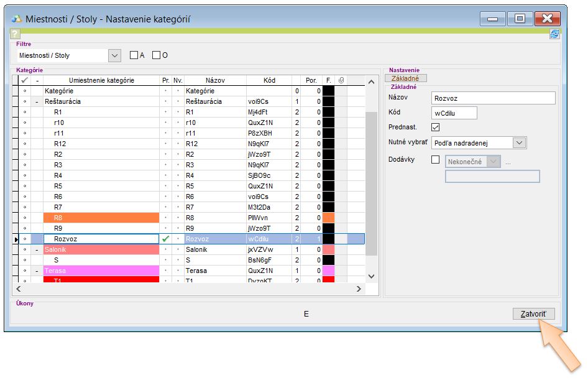Click the help question mark icon
Screen dimensions: 588x380
point(16,34)
